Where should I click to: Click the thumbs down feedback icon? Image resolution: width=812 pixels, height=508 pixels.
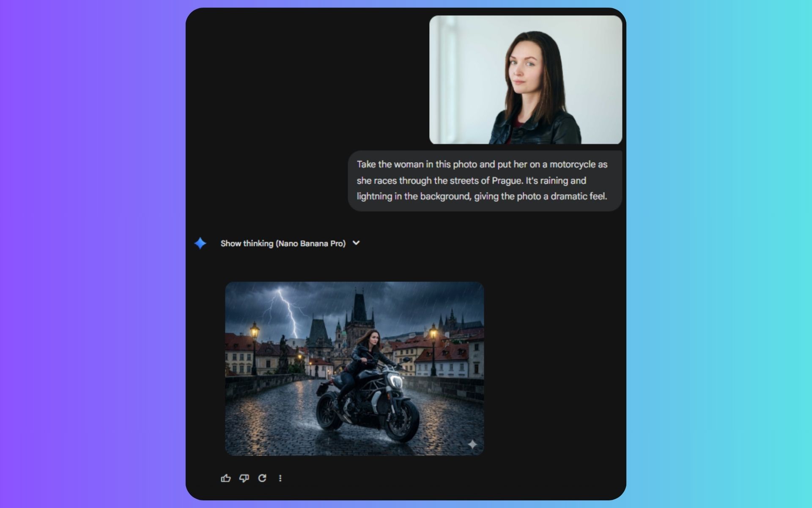244,478
